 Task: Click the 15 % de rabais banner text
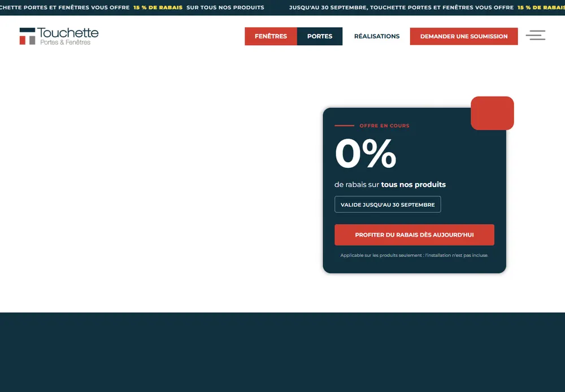pyautogui.click(x=158, y=7)
